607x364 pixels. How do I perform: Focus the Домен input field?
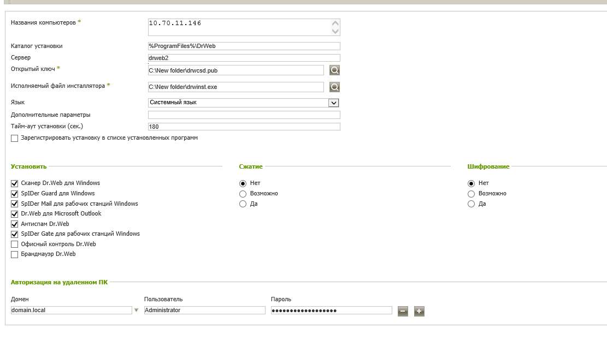coord(71,310)
